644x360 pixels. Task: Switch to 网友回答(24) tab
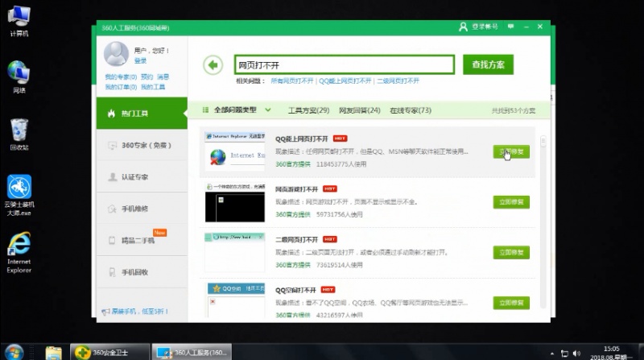(359, 110)
